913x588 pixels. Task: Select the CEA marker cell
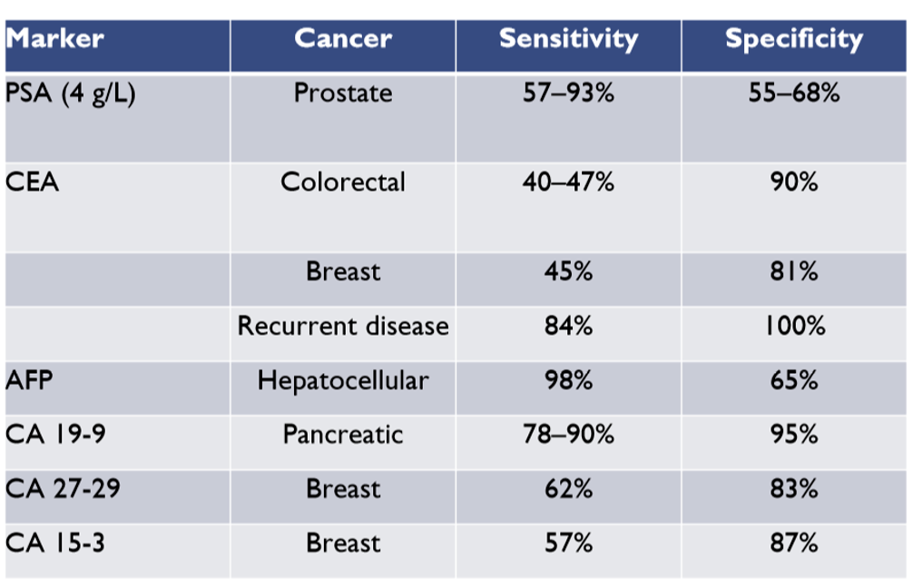tap(33, 181)
